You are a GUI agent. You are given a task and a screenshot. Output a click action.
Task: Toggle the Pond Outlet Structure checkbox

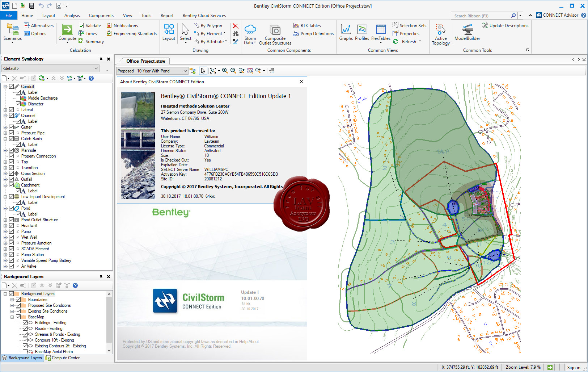click(11, 220)
